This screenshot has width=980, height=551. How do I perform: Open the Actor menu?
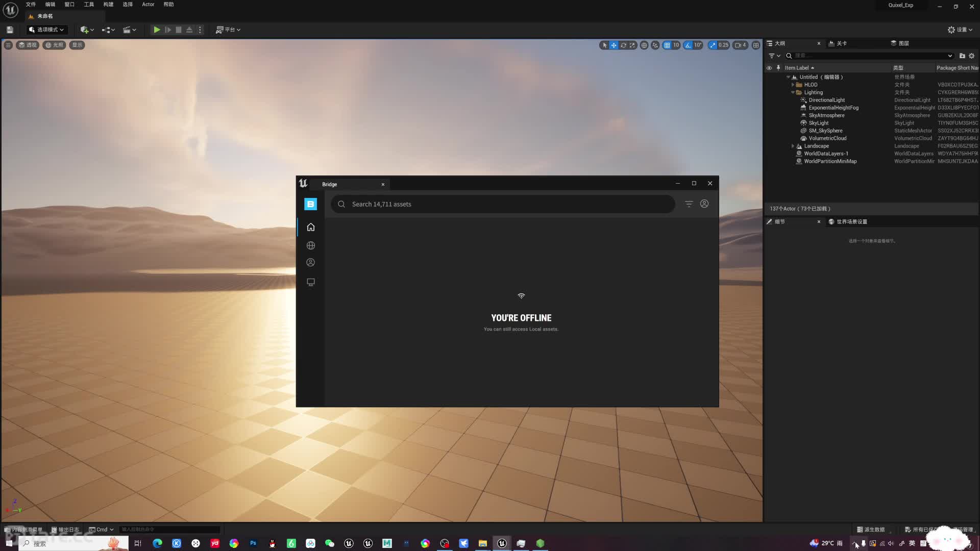pos(148,5)
